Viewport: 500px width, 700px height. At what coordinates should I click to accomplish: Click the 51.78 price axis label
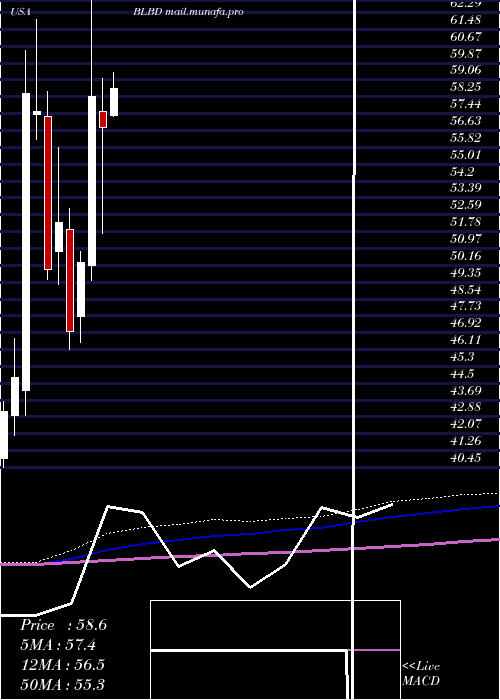point(466,222)
